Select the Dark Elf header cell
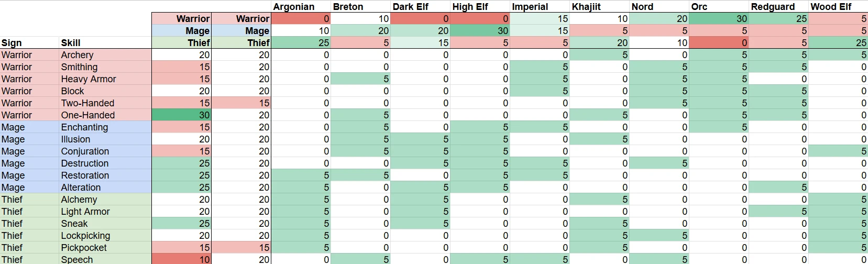The width and height of the screenshot is (868, 264). point(421,6)
